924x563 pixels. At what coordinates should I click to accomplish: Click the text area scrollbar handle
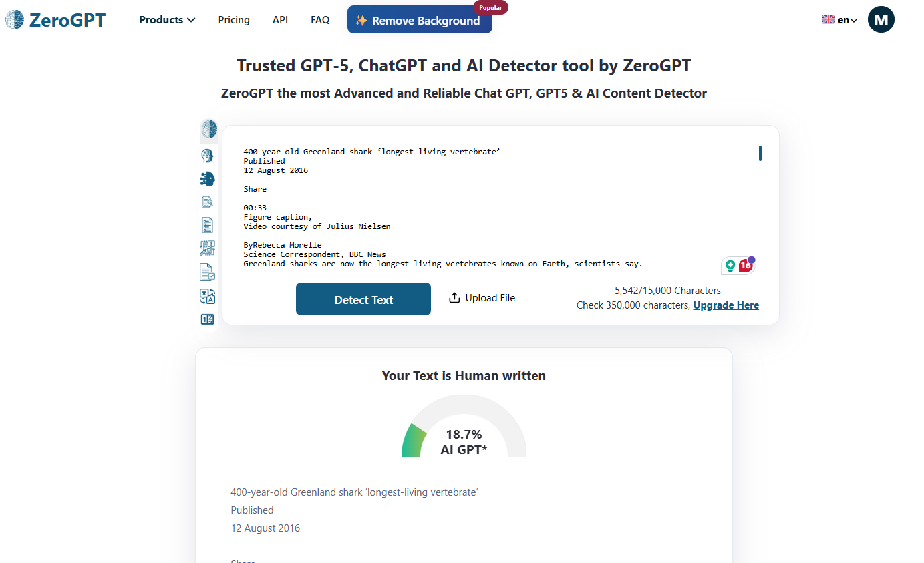click(x=760, y=154)
